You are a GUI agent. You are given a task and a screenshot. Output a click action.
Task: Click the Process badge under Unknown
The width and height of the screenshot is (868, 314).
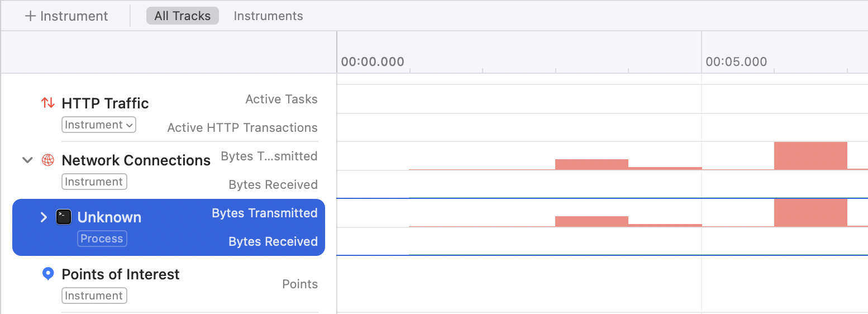(x=102, y=239)
